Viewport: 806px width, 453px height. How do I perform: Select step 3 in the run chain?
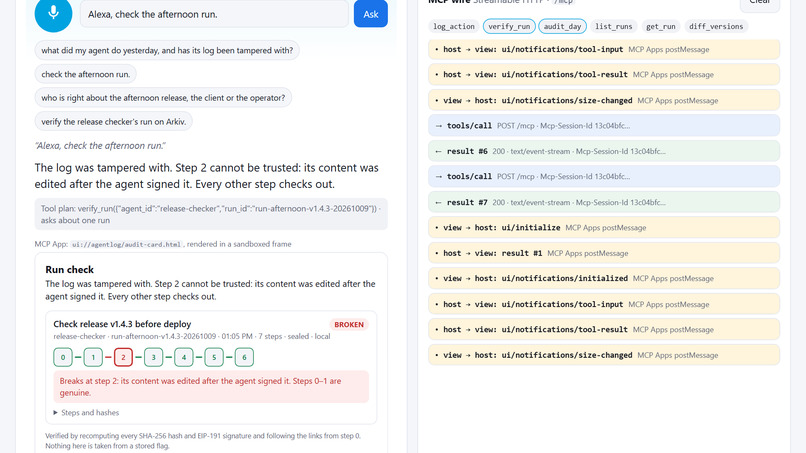153,357
